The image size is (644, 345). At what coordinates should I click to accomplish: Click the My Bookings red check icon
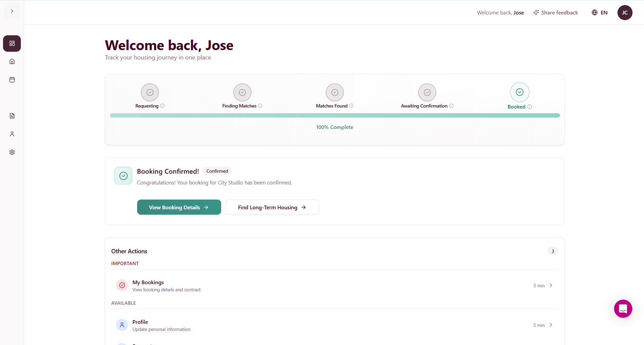(122, 285)
